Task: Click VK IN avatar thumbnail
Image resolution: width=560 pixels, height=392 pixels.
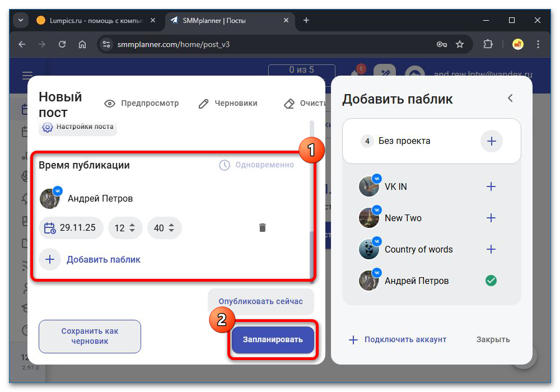Action: (x=369, y=186)
